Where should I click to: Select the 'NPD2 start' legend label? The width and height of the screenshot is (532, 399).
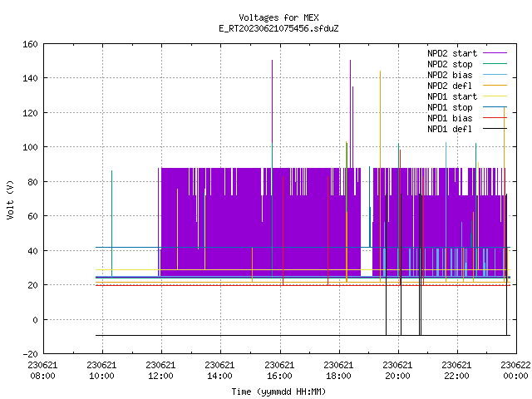coord(452,53)
